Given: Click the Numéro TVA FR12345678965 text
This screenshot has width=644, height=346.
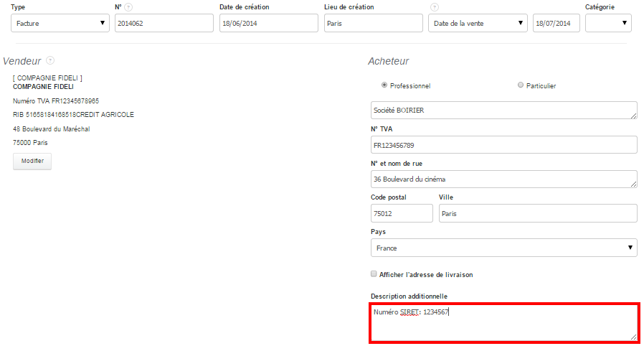Looking at the screenshot, I should pyautogui.click(x=56, y=100).
